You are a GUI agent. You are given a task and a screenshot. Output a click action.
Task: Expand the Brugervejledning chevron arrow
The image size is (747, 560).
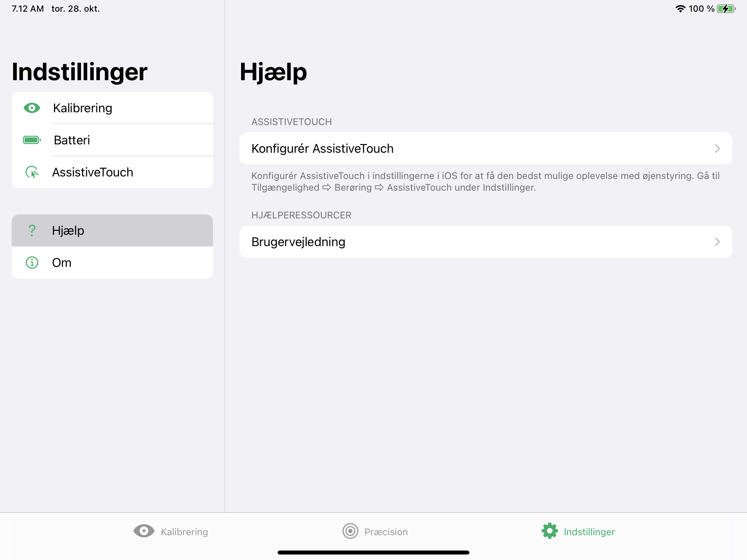(717, 242)
